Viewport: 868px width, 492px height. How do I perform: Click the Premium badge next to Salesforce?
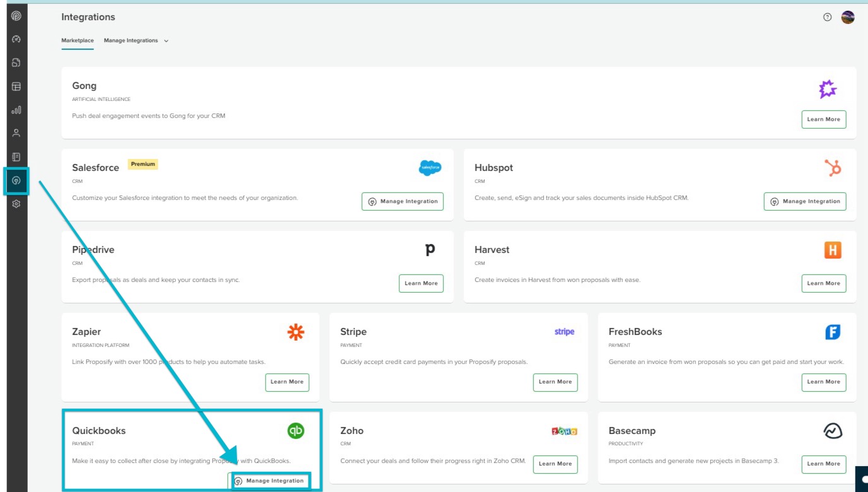point(143,164)
